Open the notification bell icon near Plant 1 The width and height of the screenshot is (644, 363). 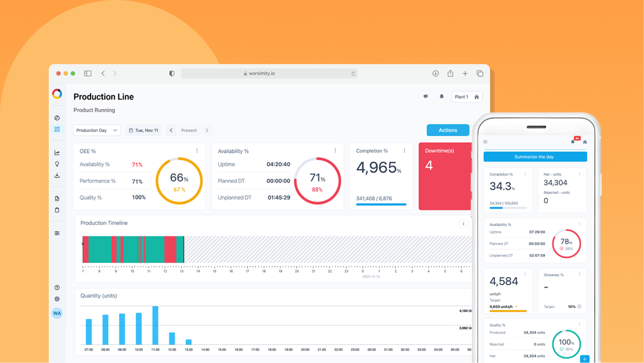[442, 97]
